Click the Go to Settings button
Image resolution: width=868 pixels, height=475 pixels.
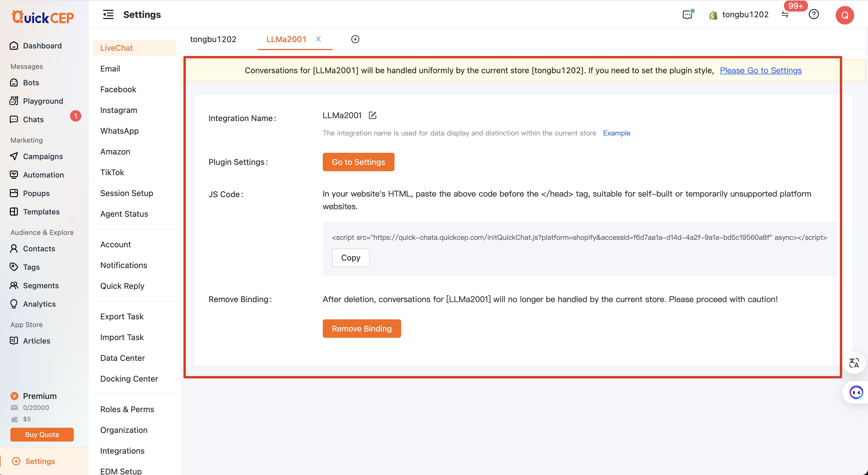358,162
